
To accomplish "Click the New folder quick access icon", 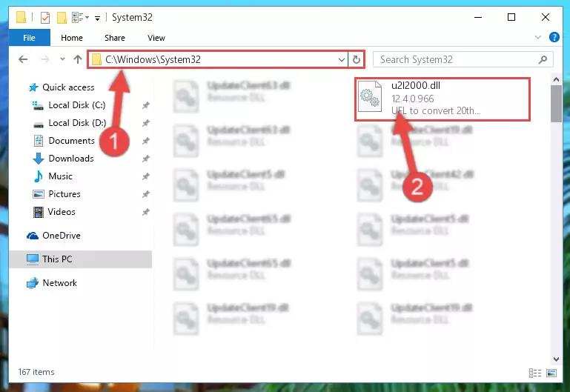I will click(x=62, y=18).
